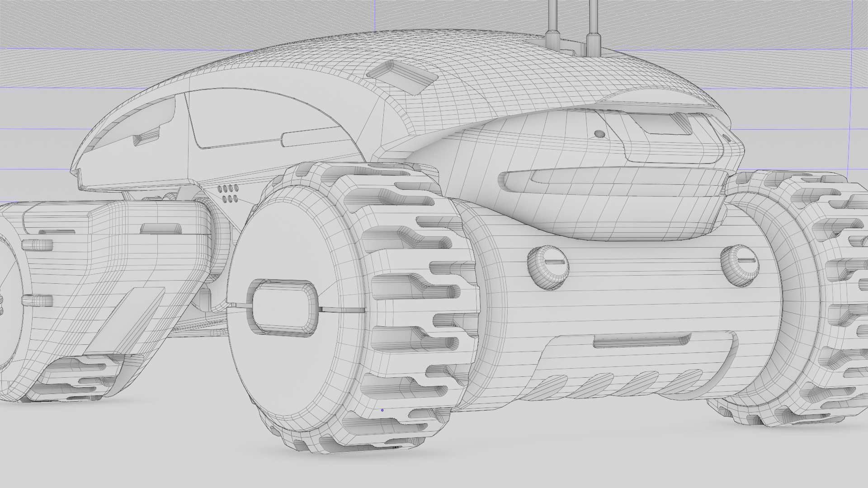Select the cluster of six small holes

tap(228, 193)
